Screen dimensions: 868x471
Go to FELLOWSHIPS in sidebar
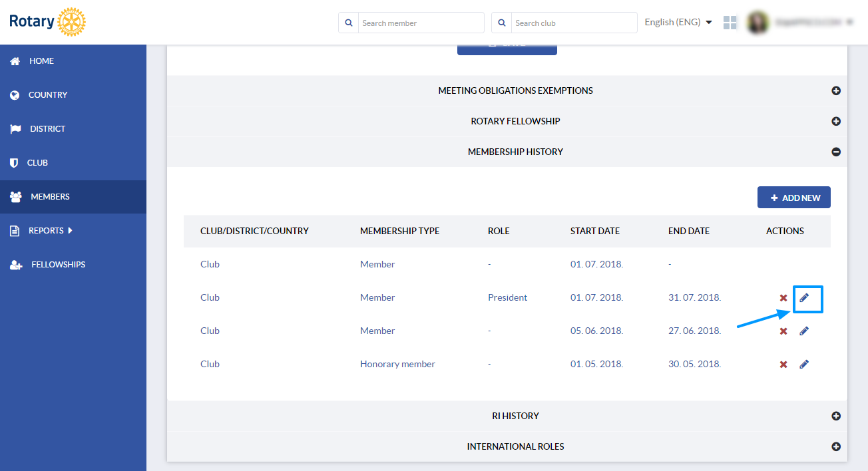click(x=73, y=265)
